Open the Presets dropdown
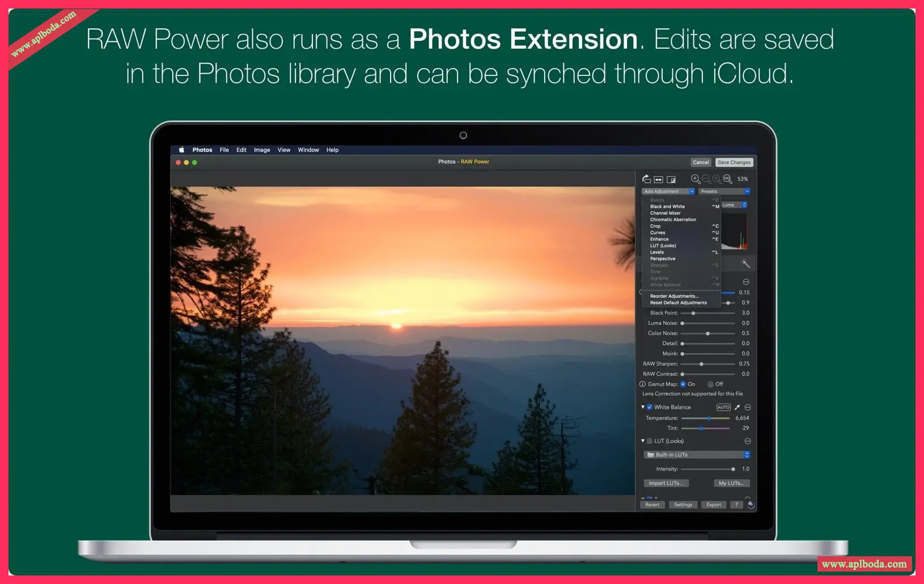The height and width of the screenshot is (584, 924). click(724, 192)
